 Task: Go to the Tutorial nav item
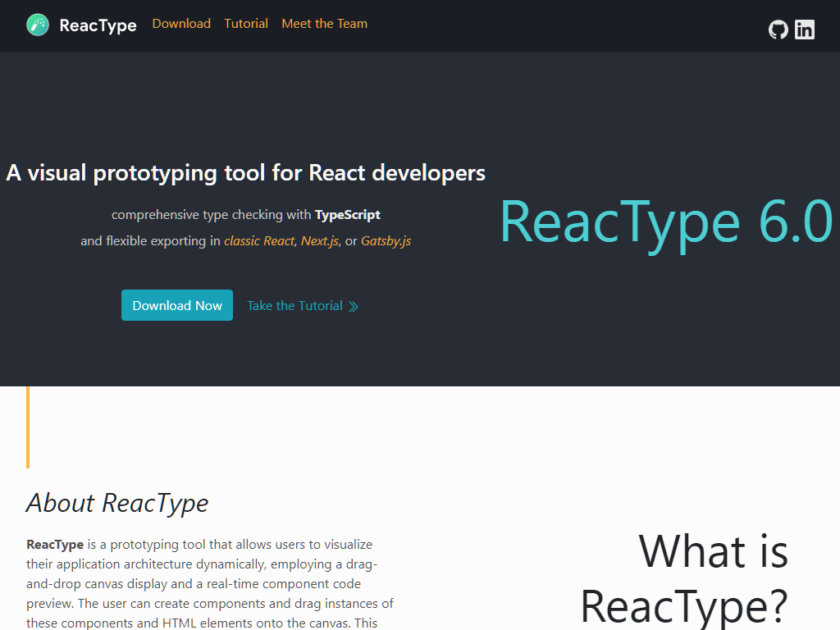(x=246, y=24)
